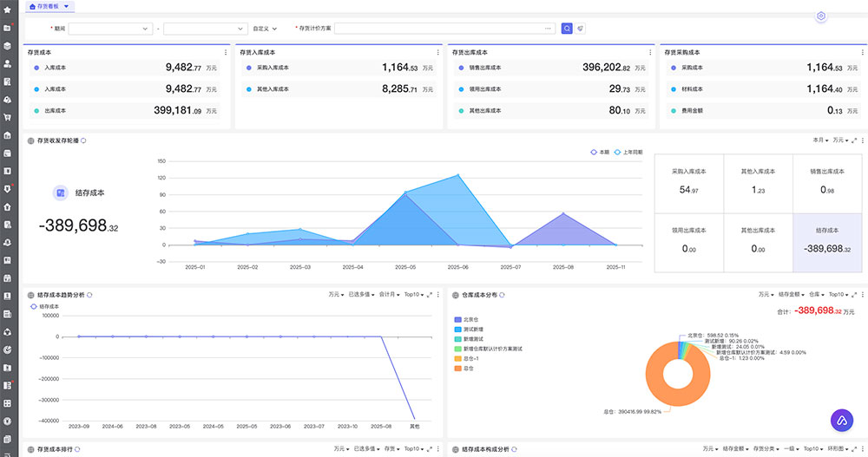Image resolution: width=868 pixels, height=457 pixels.
Task: Click the floating purple assistant button
Action: tap(842, 421)
